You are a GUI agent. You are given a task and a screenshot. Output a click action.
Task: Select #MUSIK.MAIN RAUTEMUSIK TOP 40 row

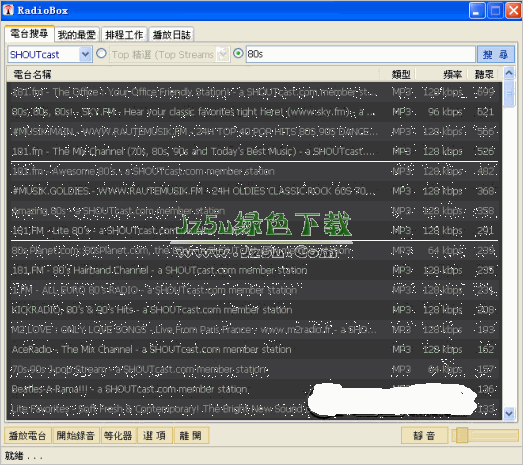[x=254, y=131]
